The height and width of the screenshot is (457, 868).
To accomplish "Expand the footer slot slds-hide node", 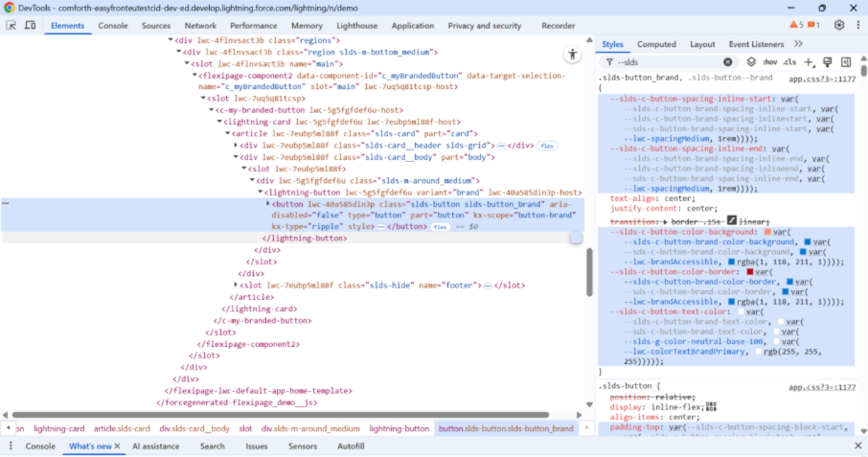I will pyautogui.click(x=236, y=286).
